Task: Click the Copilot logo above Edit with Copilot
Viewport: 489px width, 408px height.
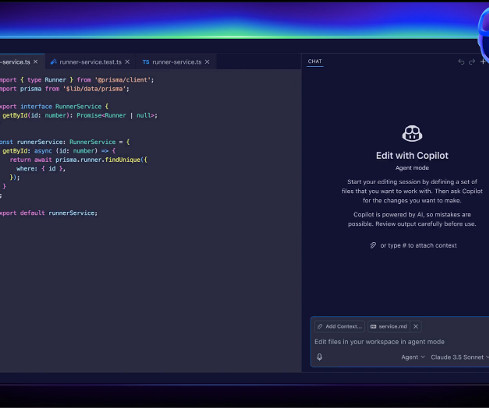Action: tap(412, 133)
